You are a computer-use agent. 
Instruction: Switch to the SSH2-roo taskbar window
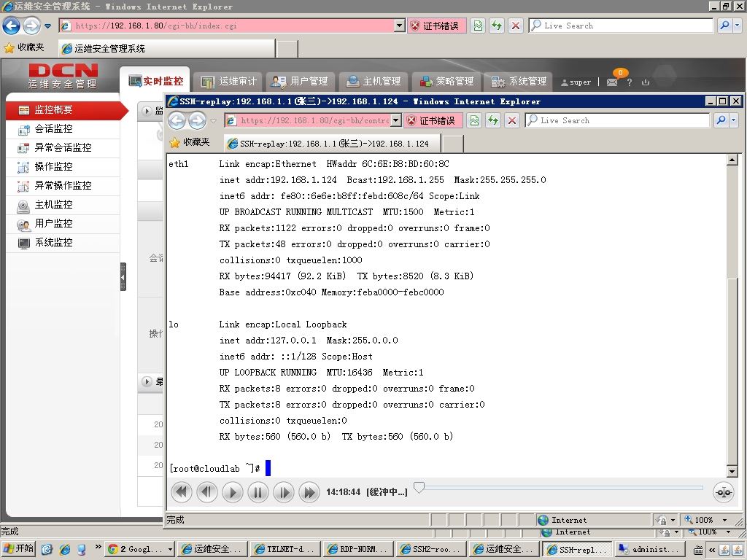click(x=430, y=549)
